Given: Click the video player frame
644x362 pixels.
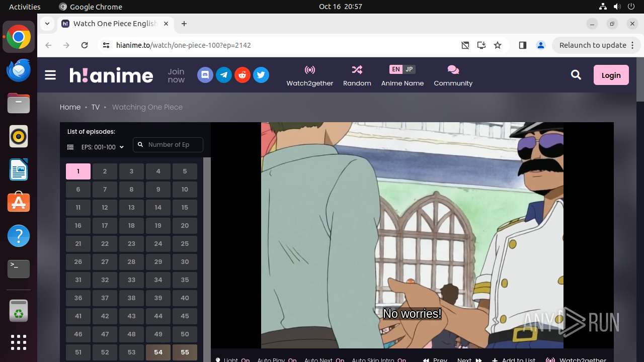Looking at the screenshot, I should click(412, 235).
